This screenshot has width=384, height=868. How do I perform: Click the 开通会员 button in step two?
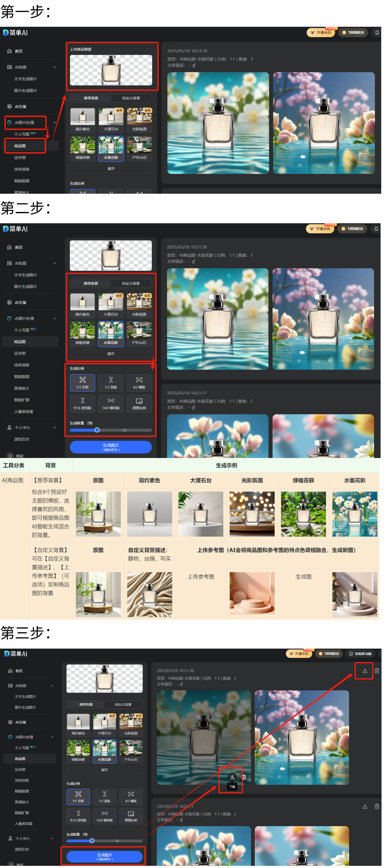(x=320, y=229)
